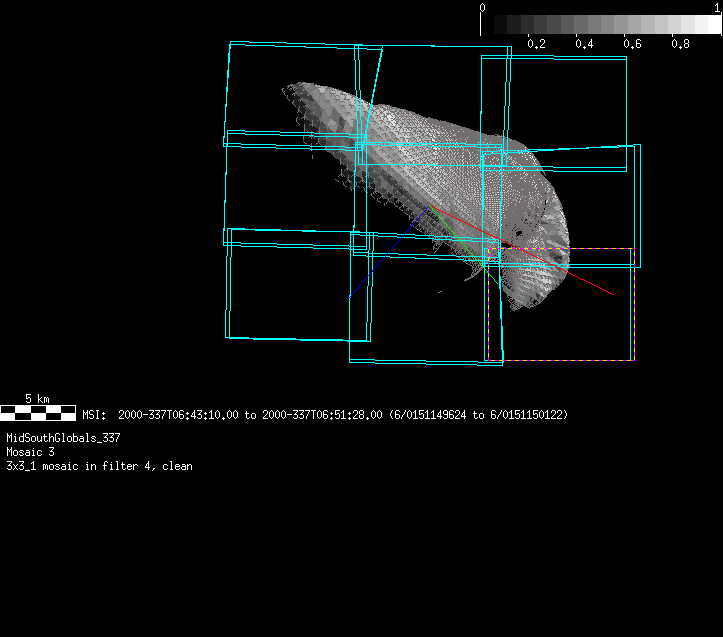
Task: Click the "Mosaic 3" text line
Action: [x=31, y=452]
